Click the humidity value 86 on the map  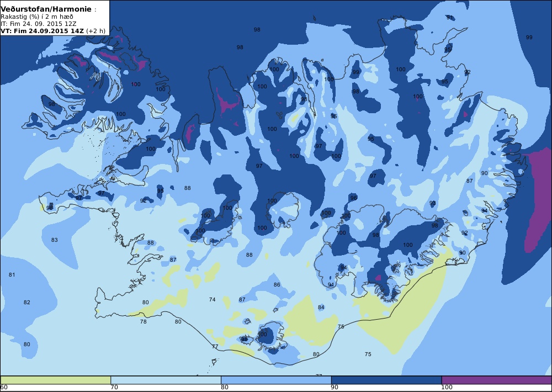(x=277, y=285)
